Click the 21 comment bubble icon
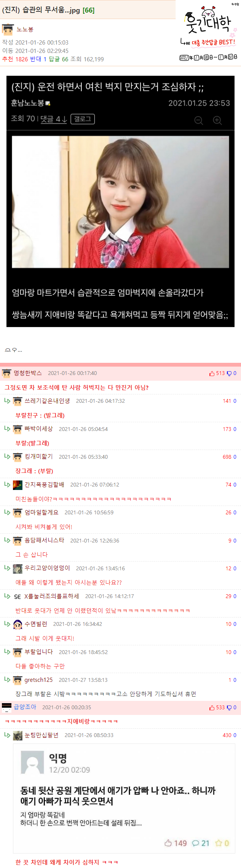 pyautogui.click(x=195, y=843)
